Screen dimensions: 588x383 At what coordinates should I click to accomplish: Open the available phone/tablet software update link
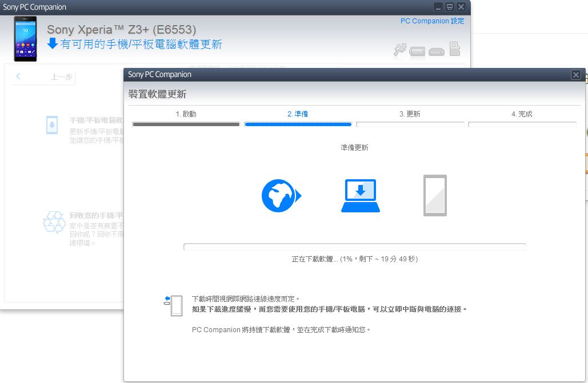pyautogui.click(x=141, y=44)
